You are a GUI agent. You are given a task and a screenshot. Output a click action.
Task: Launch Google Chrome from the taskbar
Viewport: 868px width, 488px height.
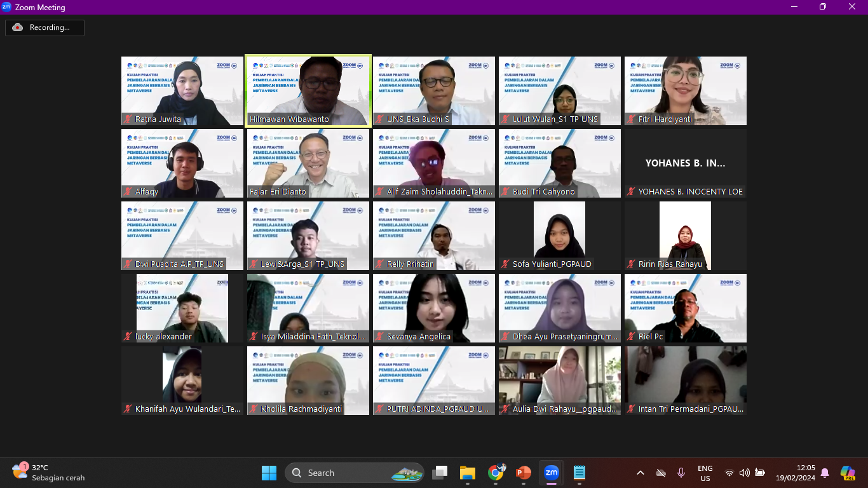(x=496, y=473)
